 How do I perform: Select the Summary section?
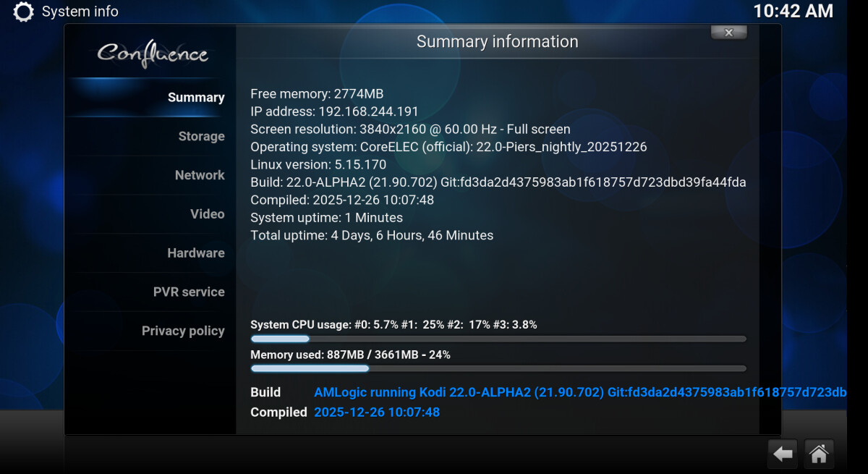(x=195, y=98)
